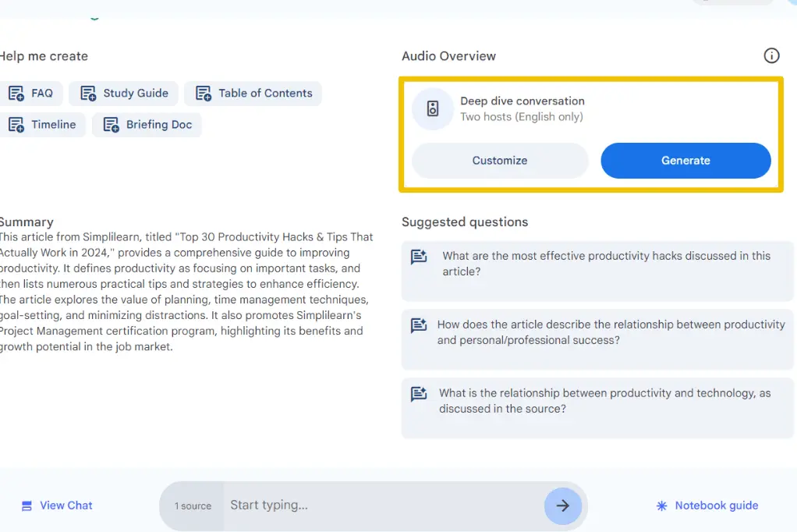Click the icon on Table of Contents chip
Screen dimensions: 797x532
click(204, 94)
